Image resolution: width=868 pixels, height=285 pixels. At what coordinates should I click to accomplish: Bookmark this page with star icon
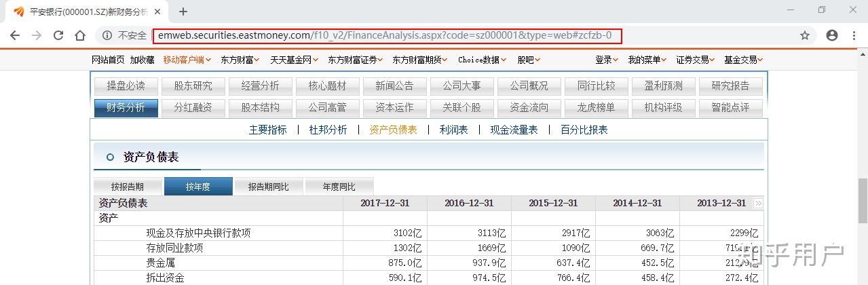tap(805, 35)
